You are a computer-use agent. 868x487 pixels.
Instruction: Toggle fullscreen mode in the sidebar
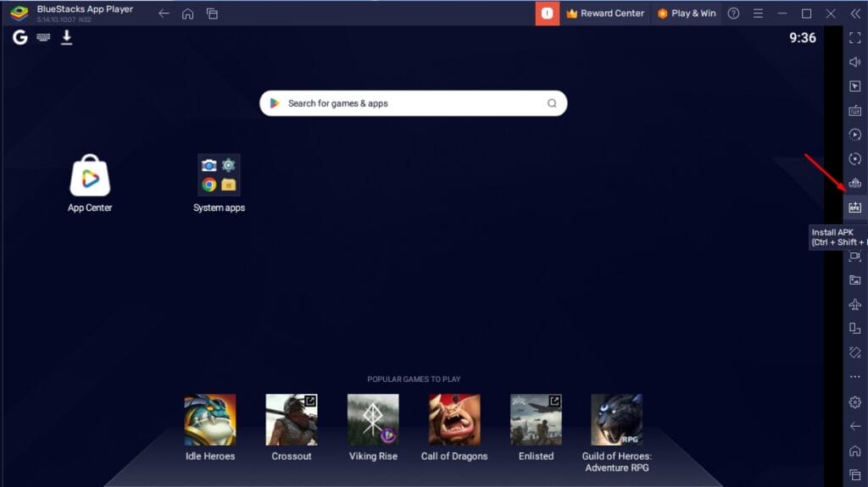tap(854, 37)
